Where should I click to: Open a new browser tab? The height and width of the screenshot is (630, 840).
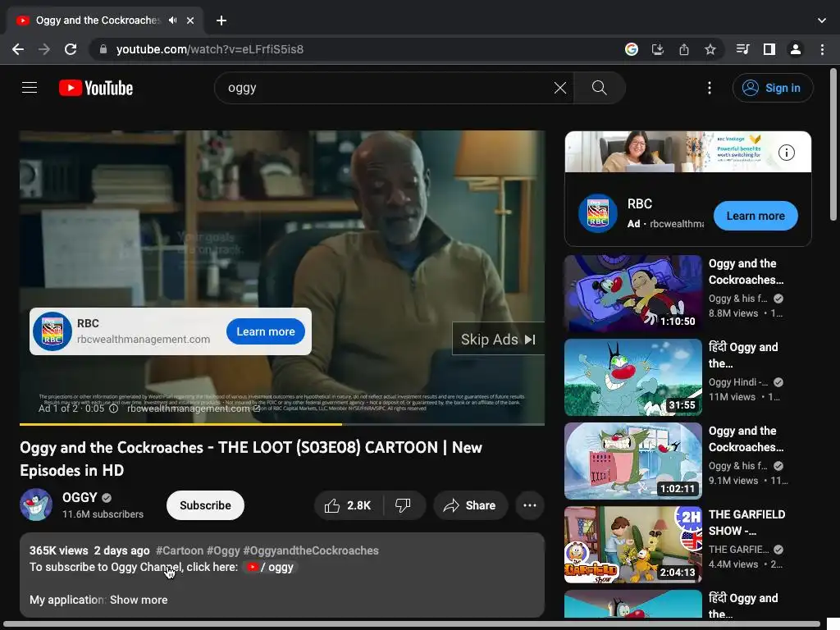pyautogui.click(x=221, y=21)
